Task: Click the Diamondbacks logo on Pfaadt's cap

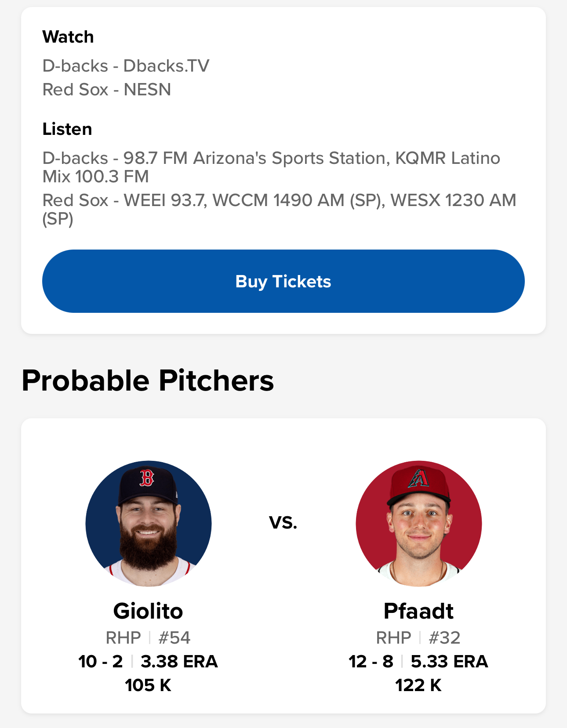Action: coord(418,478)
